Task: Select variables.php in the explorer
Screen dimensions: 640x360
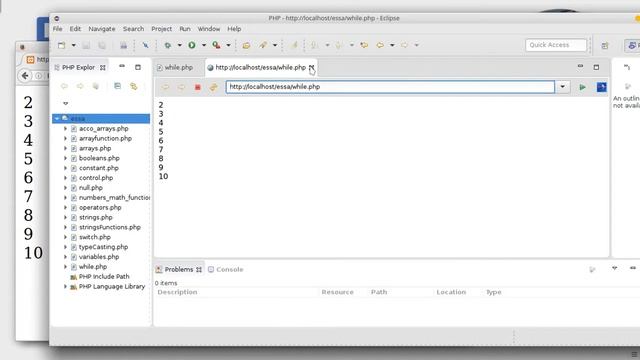Action: 99,257
